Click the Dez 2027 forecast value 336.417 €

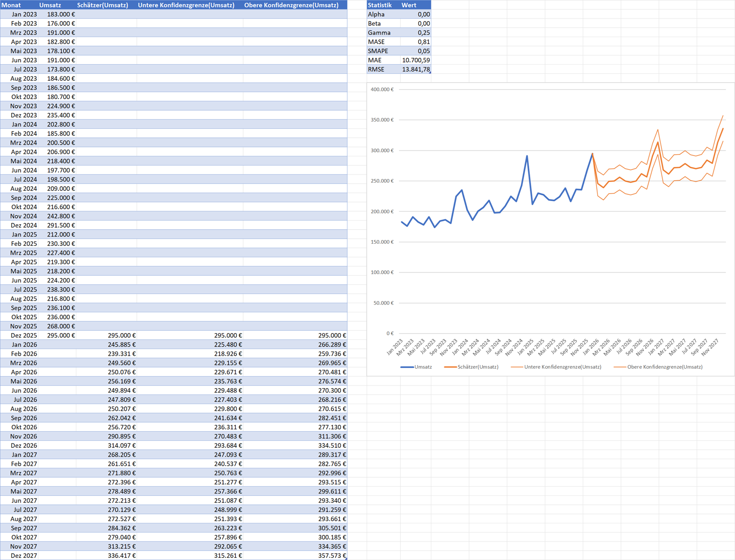click(x=106, y=555)
